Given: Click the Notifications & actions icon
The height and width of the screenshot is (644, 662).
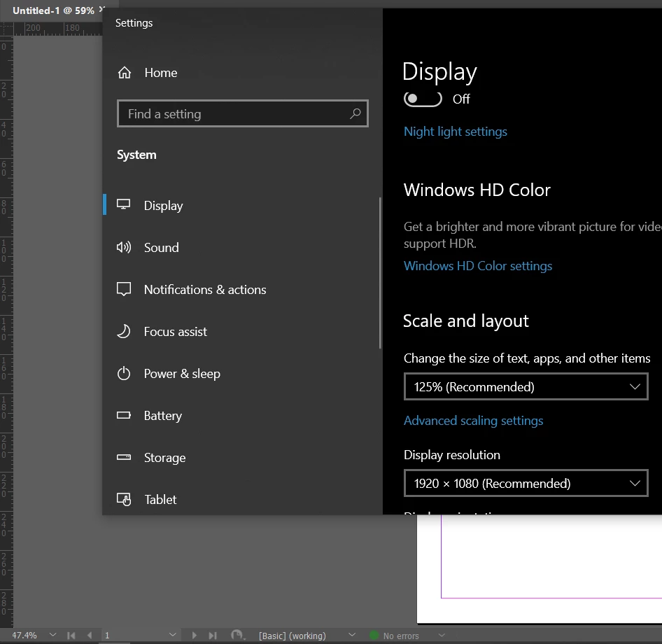Looking at the screenshot, I should pos(124,289).
